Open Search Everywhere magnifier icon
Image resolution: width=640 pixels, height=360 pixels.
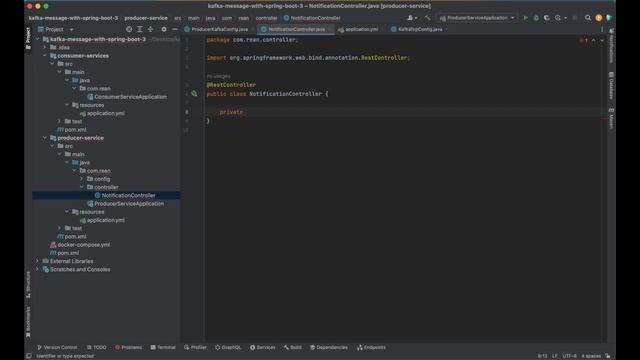click(x=588, y=18)
